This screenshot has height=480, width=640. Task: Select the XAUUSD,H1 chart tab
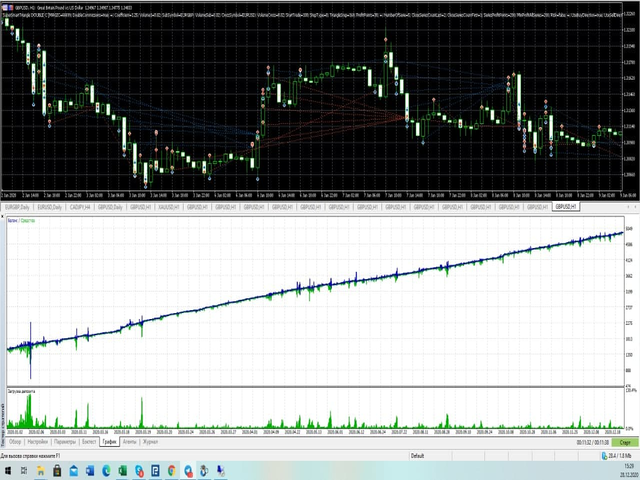pyautogui.click(x=169, y=207)
